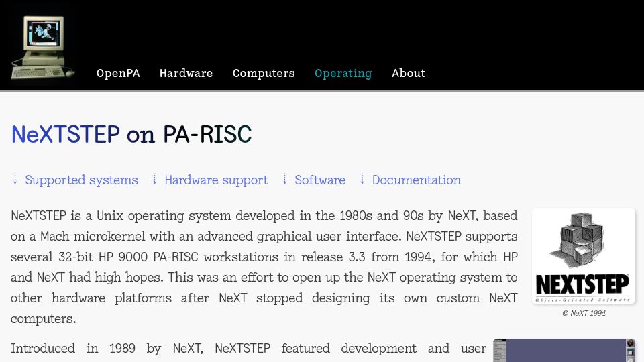Open the NeXTSTEP desktop screenshot thumbnail
644x362 pixels.
click(564, 350)
